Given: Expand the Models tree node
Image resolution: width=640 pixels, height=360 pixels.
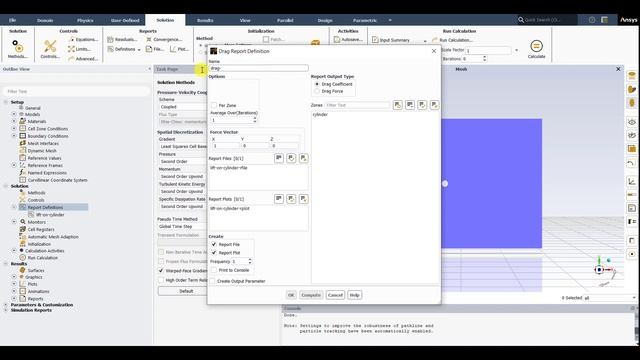Looking at the screenshot, I should pos(14,114).
